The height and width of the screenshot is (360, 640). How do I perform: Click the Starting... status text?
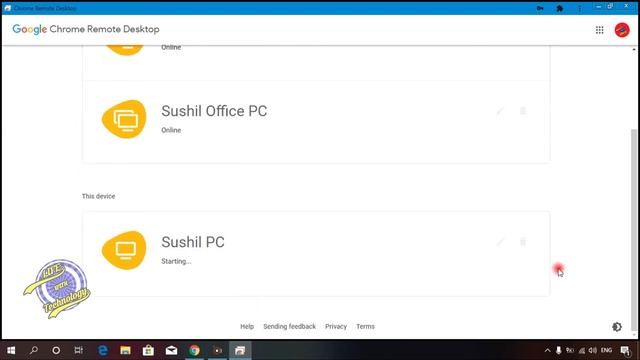coord(176,261)
